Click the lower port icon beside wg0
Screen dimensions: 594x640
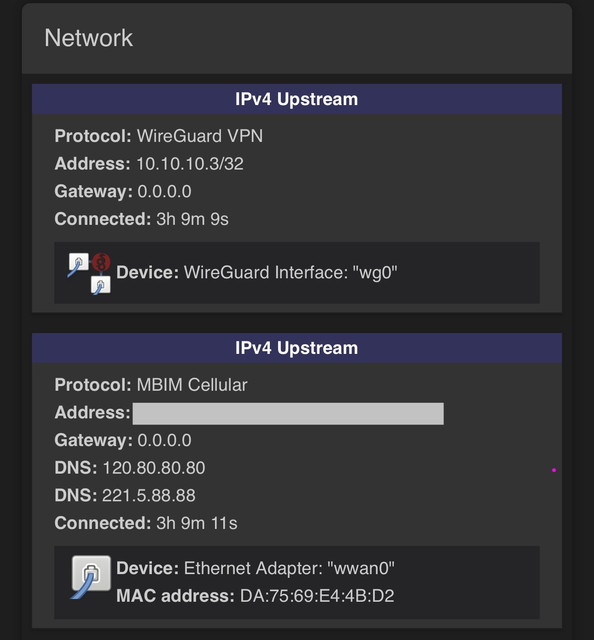[x=100, y=285]
